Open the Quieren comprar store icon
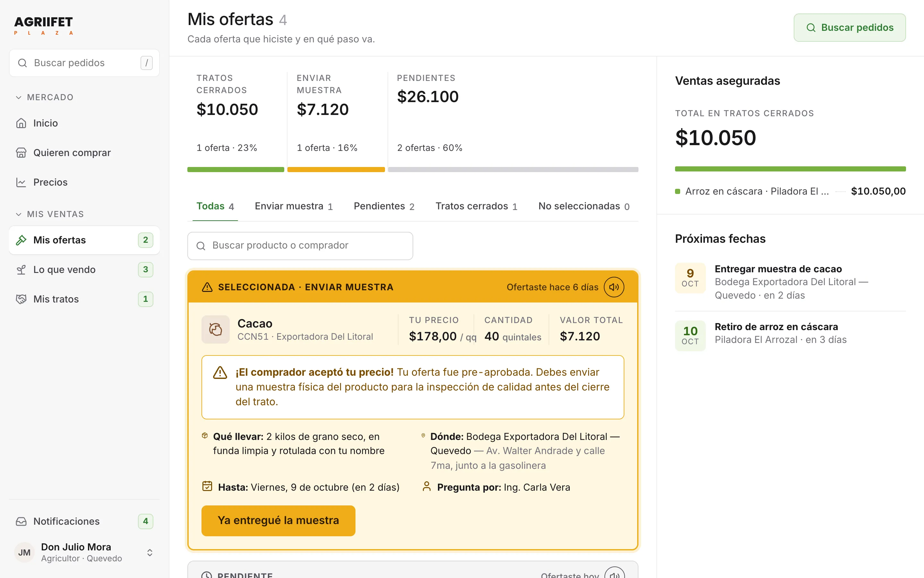The width and height of the screenshot is (924, 578). tap(21, 153)
